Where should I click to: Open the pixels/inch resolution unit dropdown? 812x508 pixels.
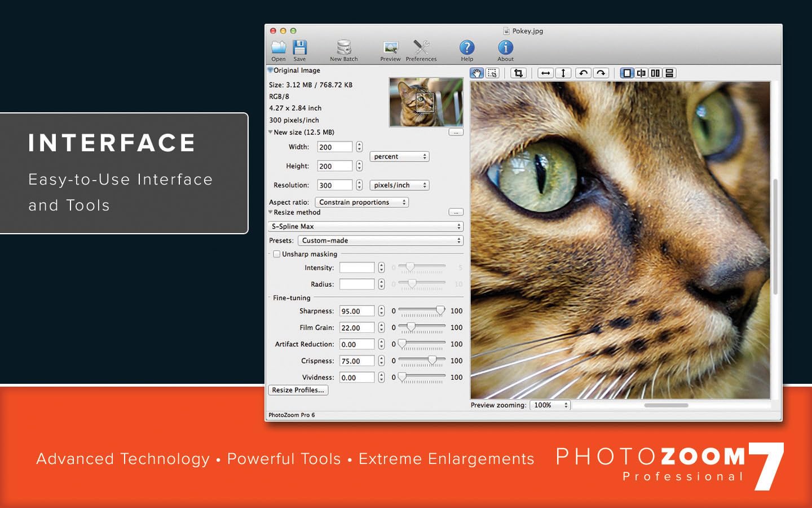click(x=399, y=185)
